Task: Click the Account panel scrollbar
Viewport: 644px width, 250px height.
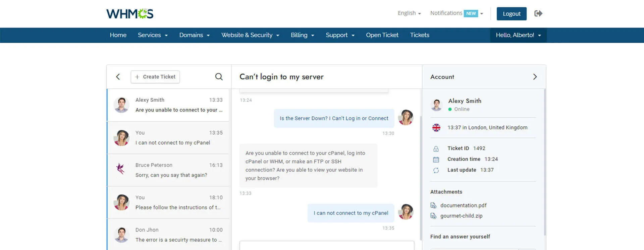Action: pos(545,162)
